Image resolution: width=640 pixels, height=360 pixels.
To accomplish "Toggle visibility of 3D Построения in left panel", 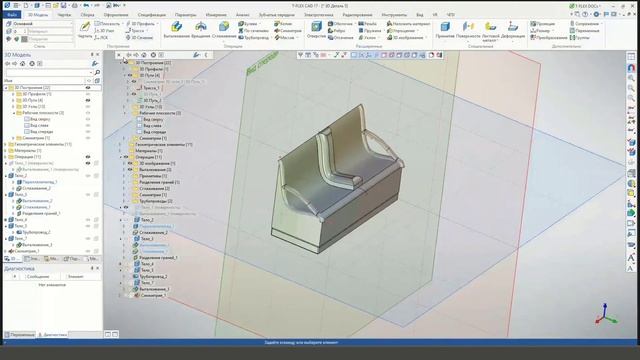I will point(88,88).
